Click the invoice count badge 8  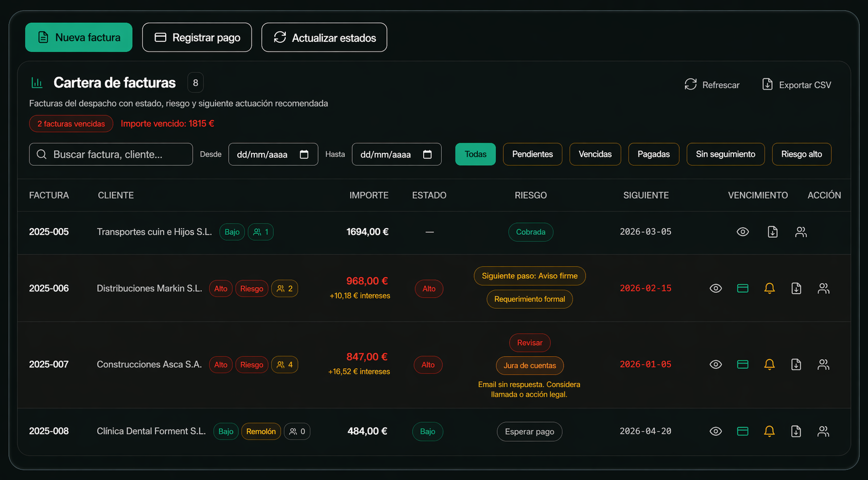point(196,83)
